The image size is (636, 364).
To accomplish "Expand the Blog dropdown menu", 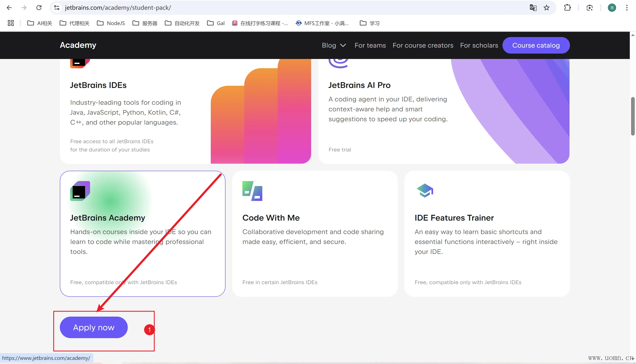I will (334, 46).
